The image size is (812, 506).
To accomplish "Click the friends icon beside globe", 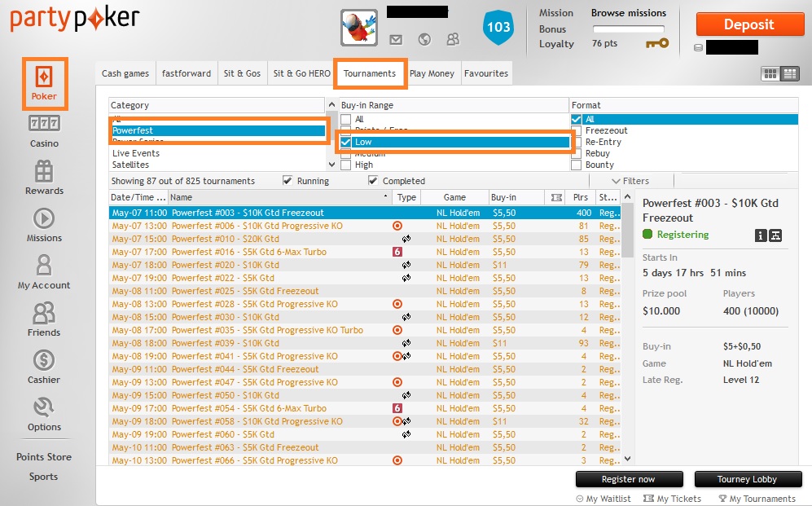I will 453,39.
